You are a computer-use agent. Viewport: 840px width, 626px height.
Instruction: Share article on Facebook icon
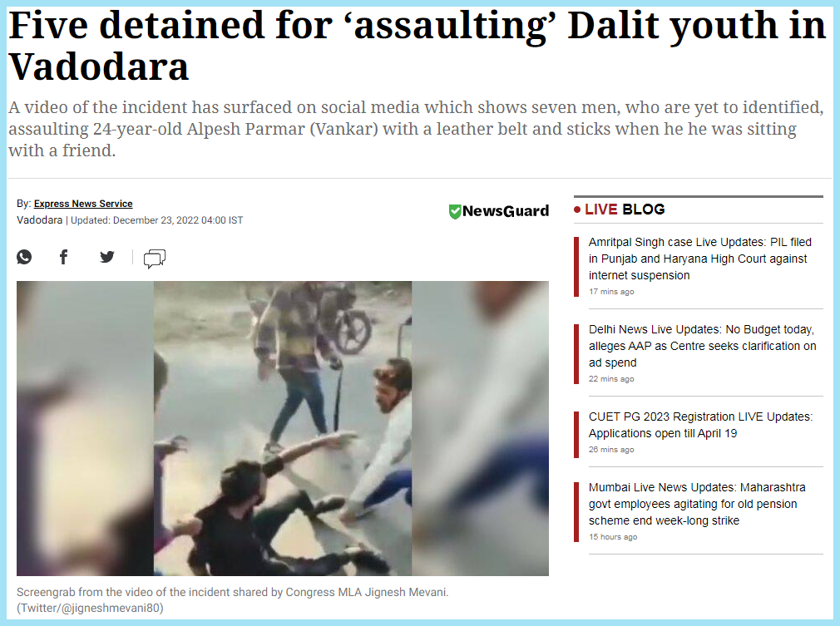tap(63, 257)
